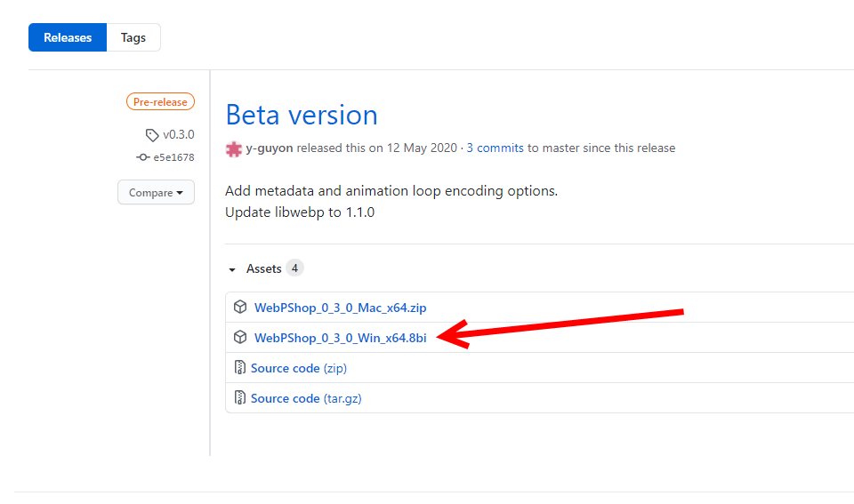Download Source code (zip)
Screen dimensions: 854x504
pyautogui.click(x=299, y=369)
